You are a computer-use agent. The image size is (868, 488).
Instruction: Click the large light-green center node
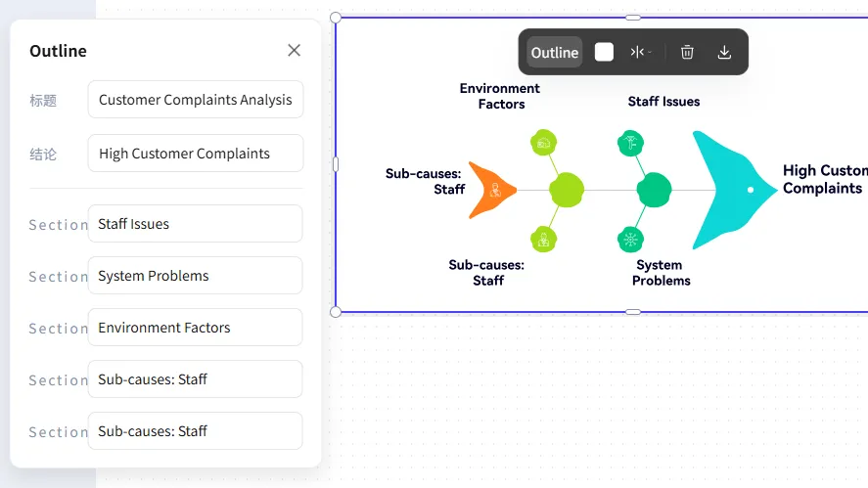coord(567,190)
